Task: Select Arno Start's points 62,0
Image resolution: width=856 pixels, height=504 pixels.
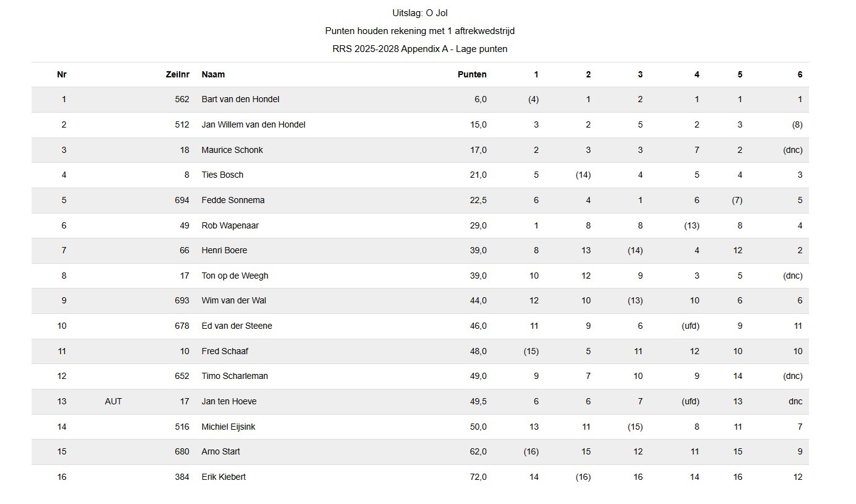Action: (x=478, y=451)
